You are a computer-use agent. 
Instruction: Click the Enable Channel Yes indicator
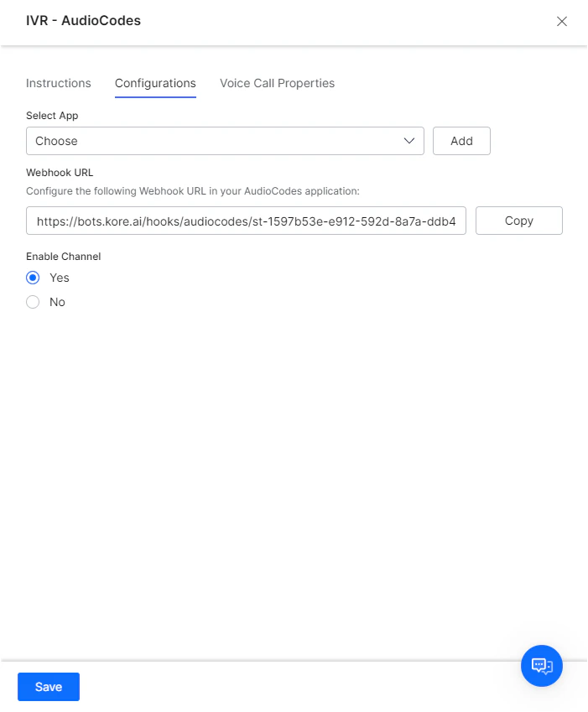[32, 278]
